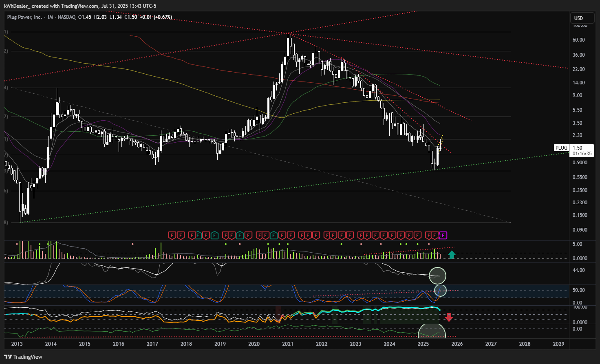Click the 2024 label on the time axis
Image resolution: width=600 pixels, height=364 pixels.
(x=389, y=344)
